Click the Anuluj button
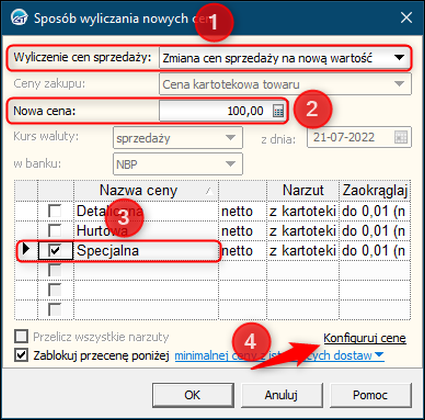425x420 pixels. tap(282, 395)
